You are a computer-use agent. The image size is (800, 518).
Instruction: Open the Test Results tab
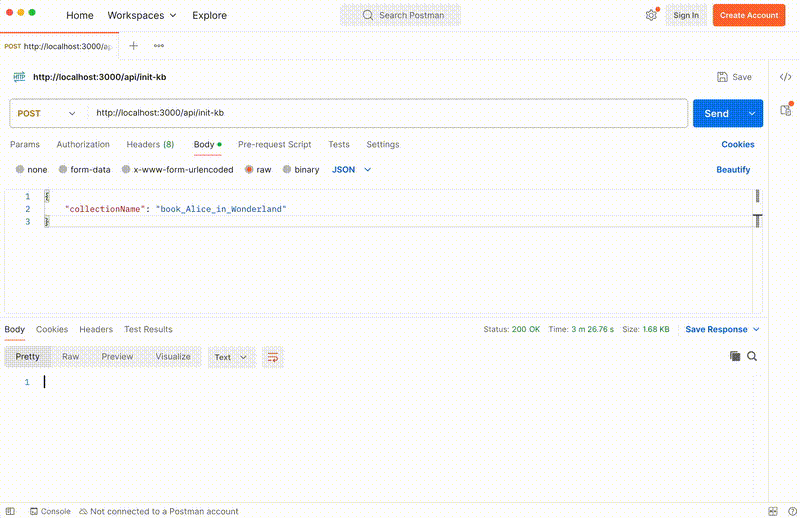click(x=148, y=329)
